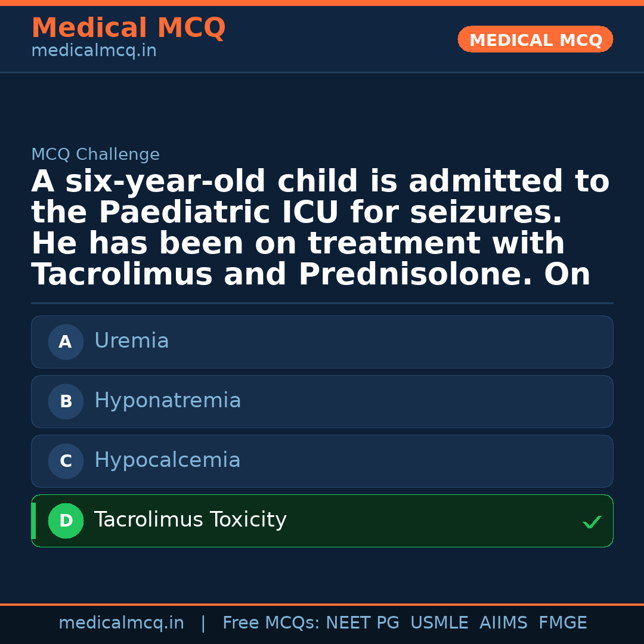Select the Tacrolimus Toxicity answer text
The image size is (644, 644).
coord(190,520)
